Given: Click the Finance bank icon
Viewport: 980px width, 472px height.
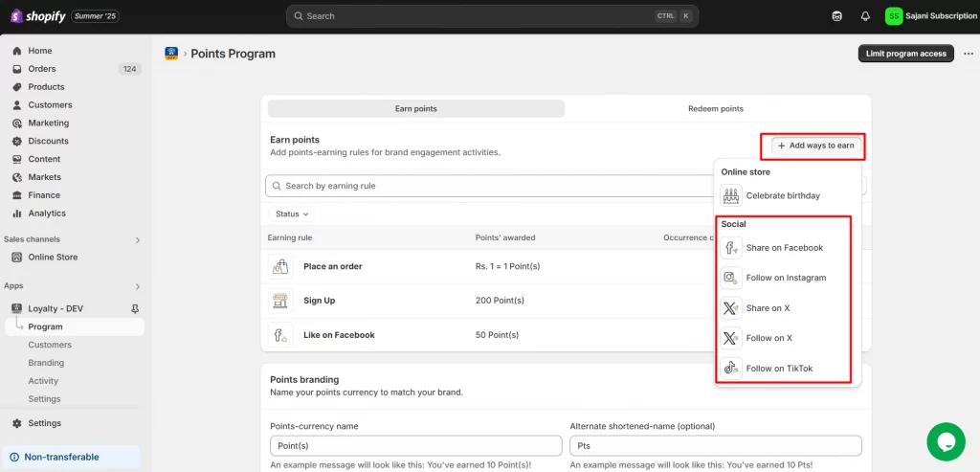Looking at the screenshot, I should coord(17,195).
